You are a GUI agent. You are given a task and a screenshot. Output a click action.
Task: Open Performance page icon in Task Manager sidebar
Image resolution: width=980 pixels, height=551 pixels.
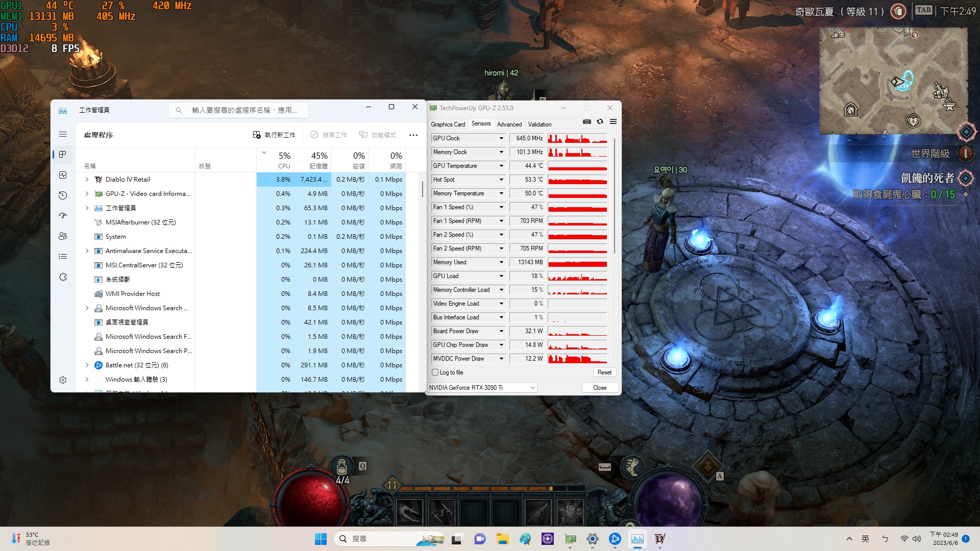[63, 175]
